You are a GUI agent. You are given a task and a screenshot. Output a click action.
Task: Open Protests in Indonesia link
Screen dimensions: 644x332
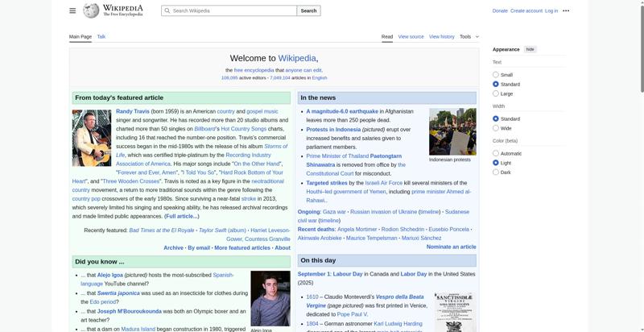(x=333, y=130)
